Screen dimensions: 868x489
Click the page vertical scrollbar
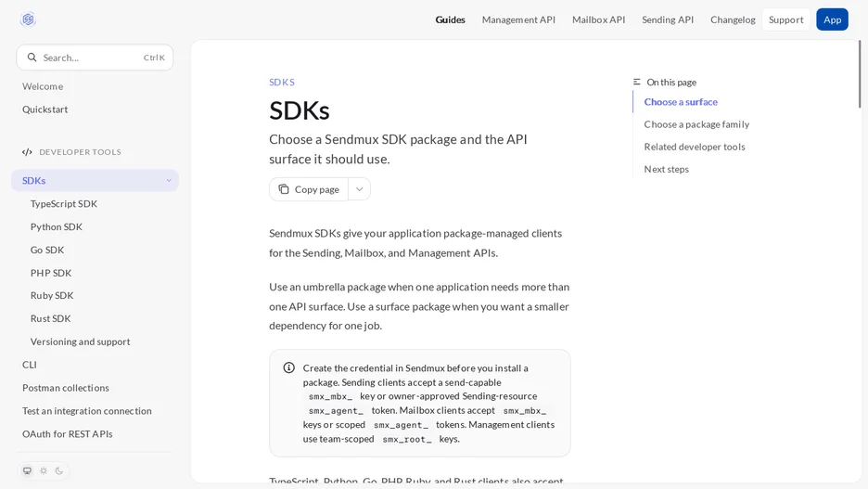point(860,74)
